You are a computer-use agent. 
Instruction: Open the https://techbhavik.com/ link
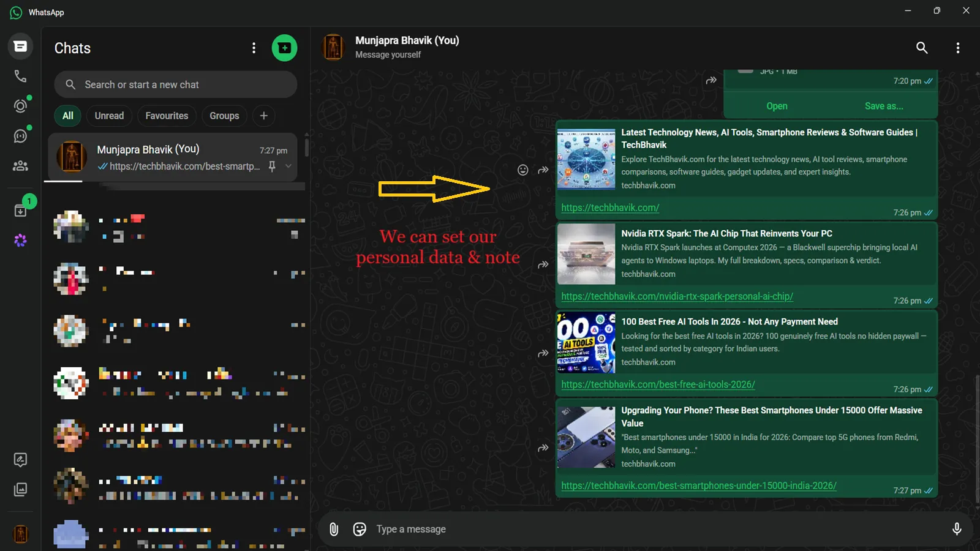coord(610,208)
